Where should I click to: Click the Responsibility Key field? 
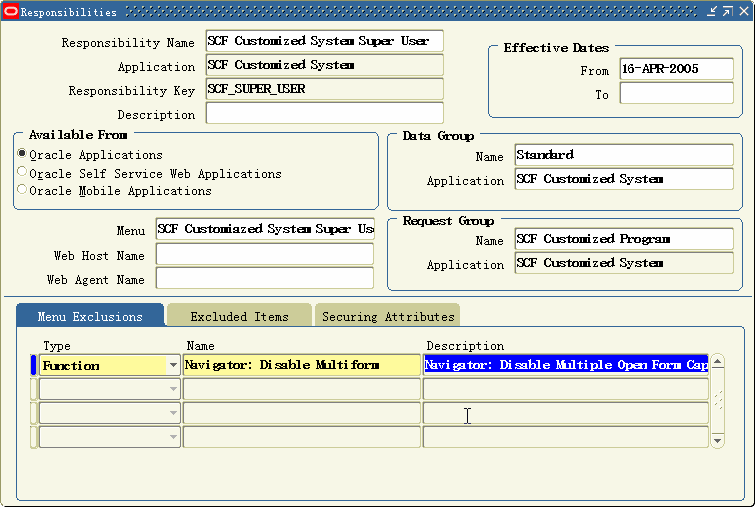(324, 89)
